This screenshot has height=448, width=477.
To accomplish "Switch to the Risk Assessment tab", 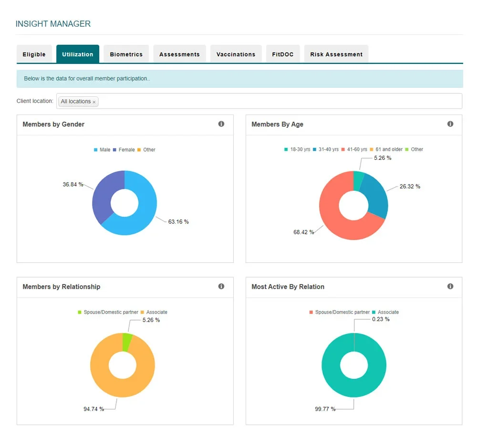I will pos(336,54).
